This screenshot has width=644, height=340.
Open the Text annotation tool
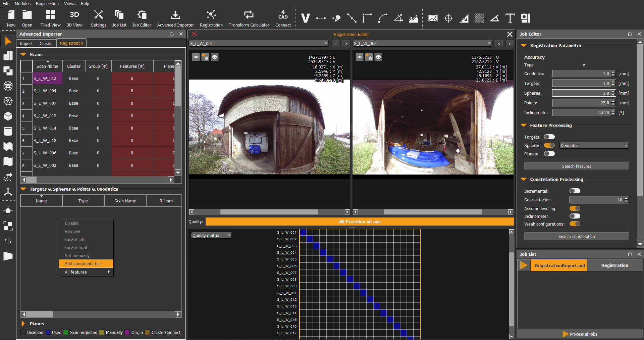tap(510, 18)
